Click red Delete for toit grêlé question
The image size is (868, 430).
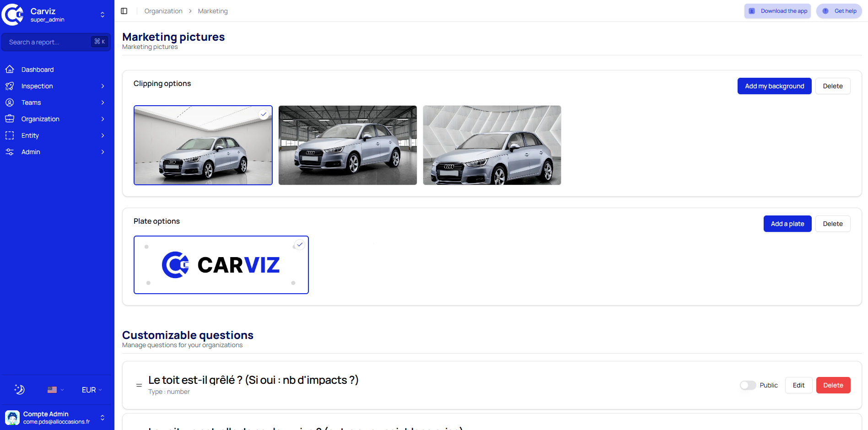833,385
